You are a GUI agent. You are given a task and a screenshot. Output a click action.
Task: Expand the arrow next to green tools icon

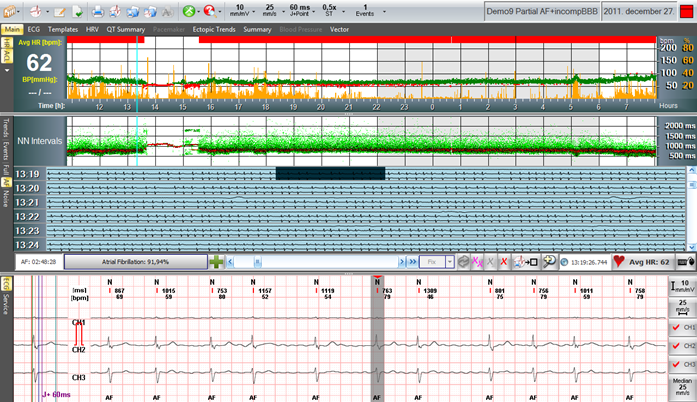tap(198, 12)
